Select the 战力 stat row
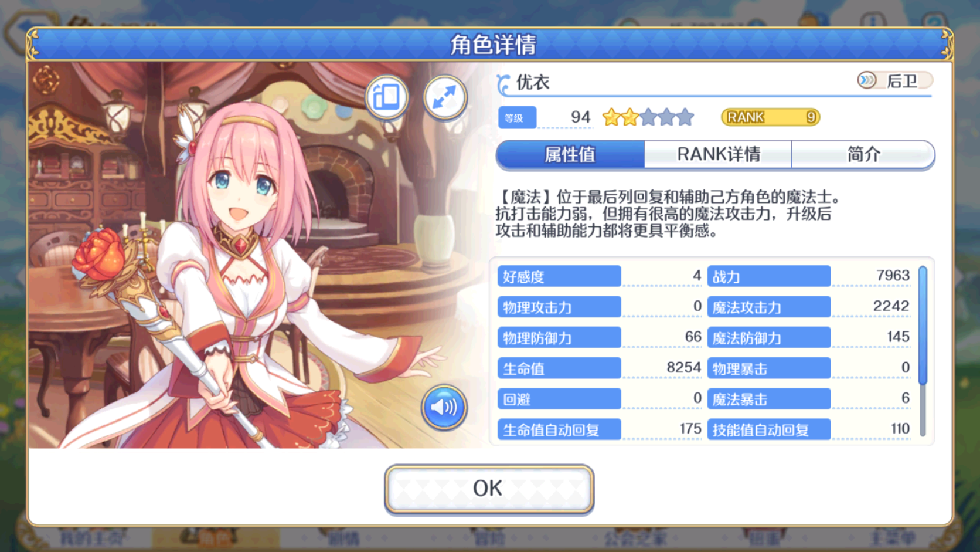The height and width of the screenshot is (552, 980). 809,276
